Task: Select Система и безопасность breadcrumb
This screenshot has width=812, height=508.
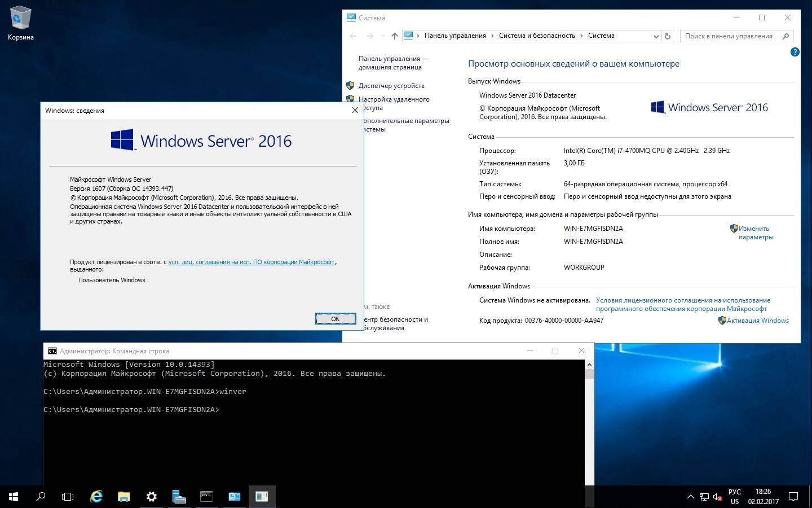Action: 537,36
